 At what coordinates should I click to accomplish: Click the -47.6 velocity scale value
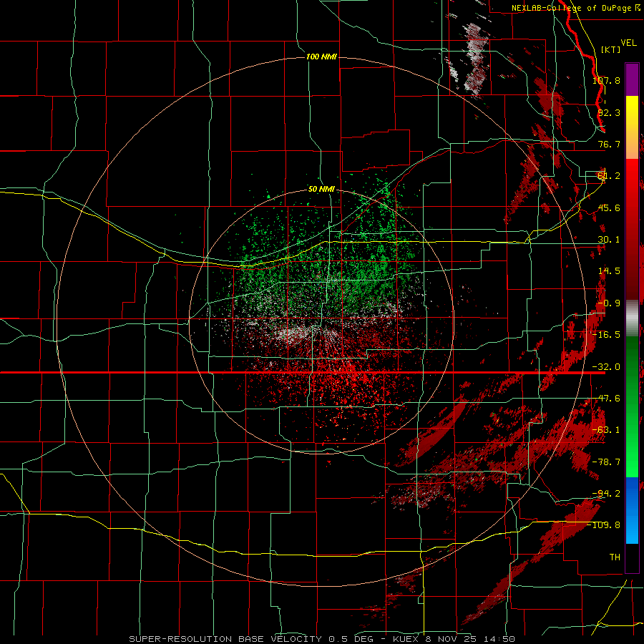tap(606, 399)
